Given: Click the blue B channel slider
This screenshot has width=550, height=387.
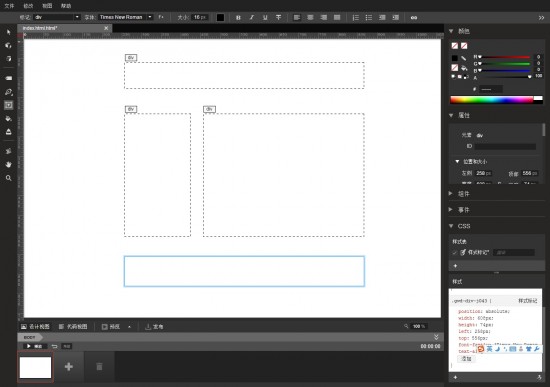Looking at the screenshot, I should click(x=504, y=71).
